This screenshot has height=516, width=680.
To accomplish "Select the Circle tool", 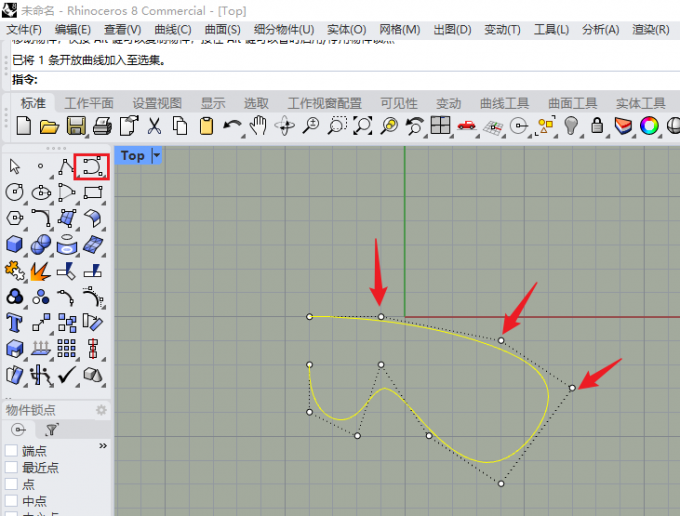I will (15, 192).
